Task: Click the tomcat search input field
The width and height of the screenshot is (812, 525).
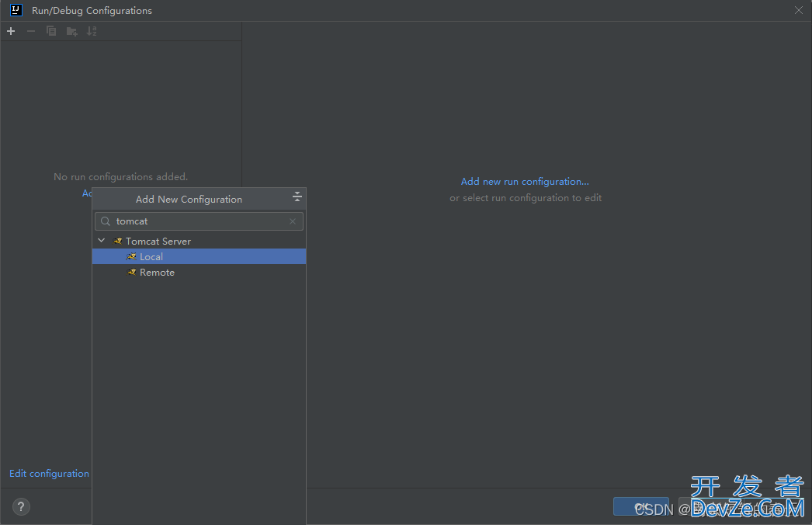Action: click(199, 221)
